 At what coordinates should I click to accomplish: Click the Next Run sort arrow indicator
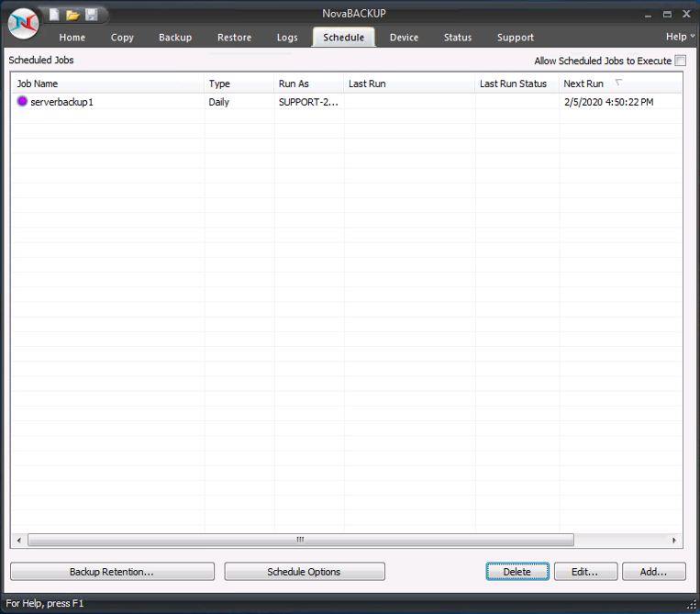(x=618, y=84)
